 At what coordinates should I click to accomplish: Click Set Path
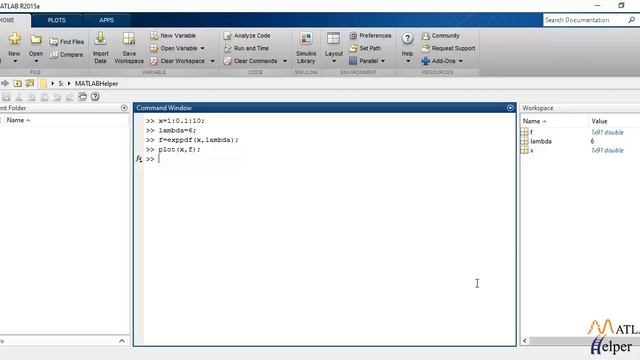coord(365,48)
